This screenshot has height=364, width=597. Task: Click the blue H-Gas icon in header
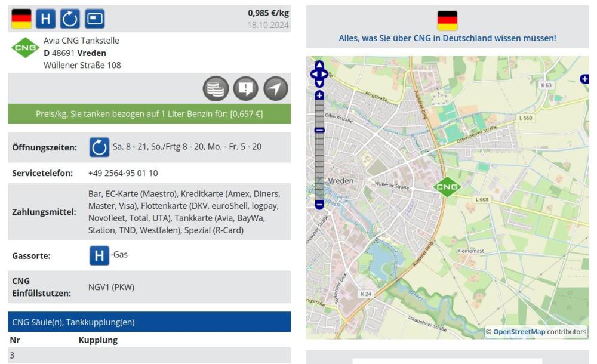[x=46, y=18]
